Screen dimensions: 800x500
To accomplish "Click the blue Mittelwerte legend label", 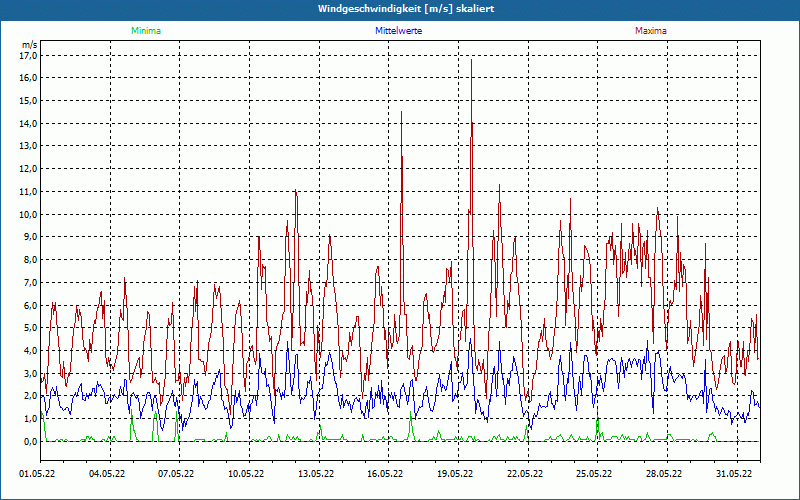I will pyautogui.click(x=398, y=31).
